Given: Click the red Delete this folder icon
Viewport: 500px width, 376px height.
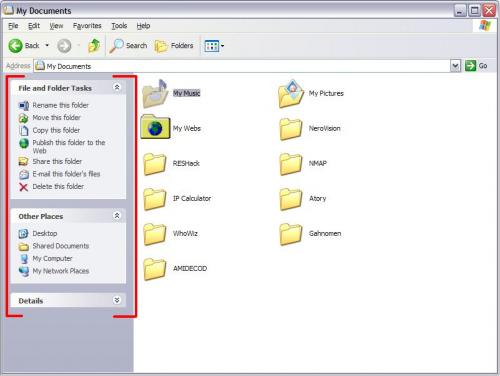Looking at the screenshot, I should click(x=23, y=187).
